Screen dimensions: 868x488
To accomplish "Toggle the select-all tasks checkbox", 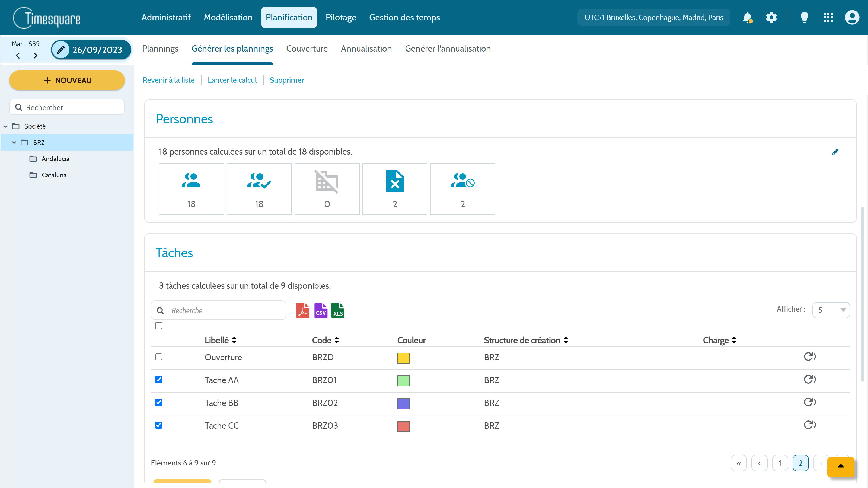I will (159, 326).
